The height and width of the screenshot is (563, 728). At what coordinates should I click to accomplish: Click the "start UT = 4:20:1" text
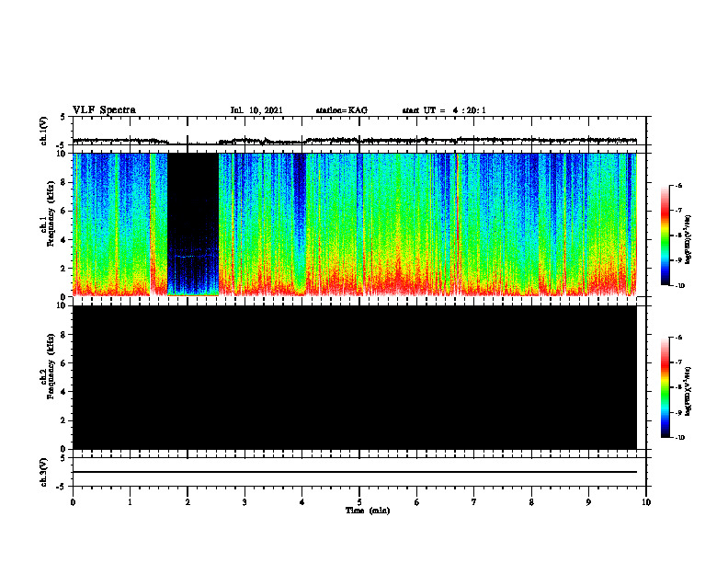pos(444,110)
